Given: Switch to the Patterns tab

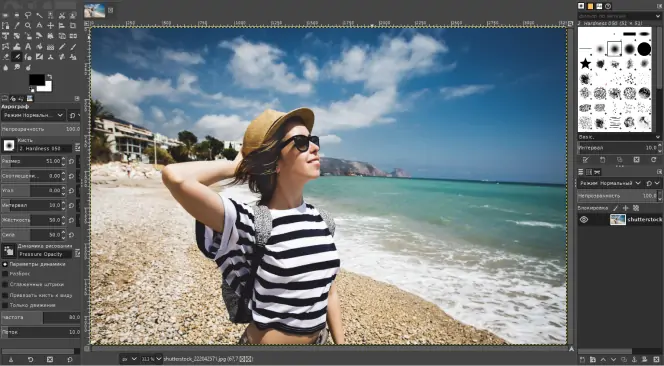Looking at the screenshot, I should point(590,6).
